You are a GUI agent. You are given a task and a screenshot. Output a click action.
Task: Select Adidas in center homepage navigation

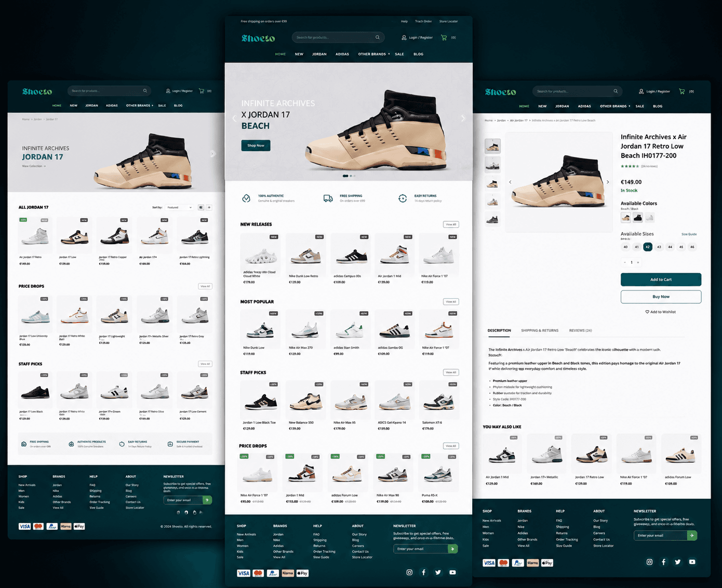[x=342, y=54]
